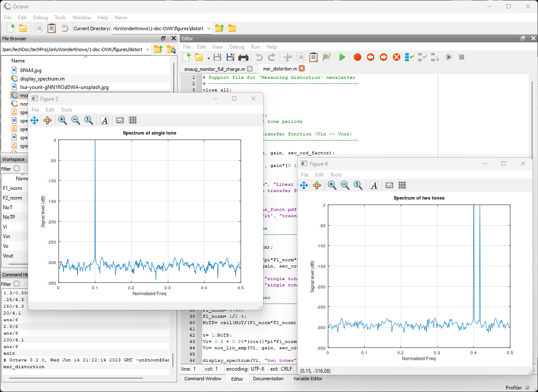Screen dimensions: 538x392
Task: Enable the Workspace Filter checkbox
Action: point(17,169)
